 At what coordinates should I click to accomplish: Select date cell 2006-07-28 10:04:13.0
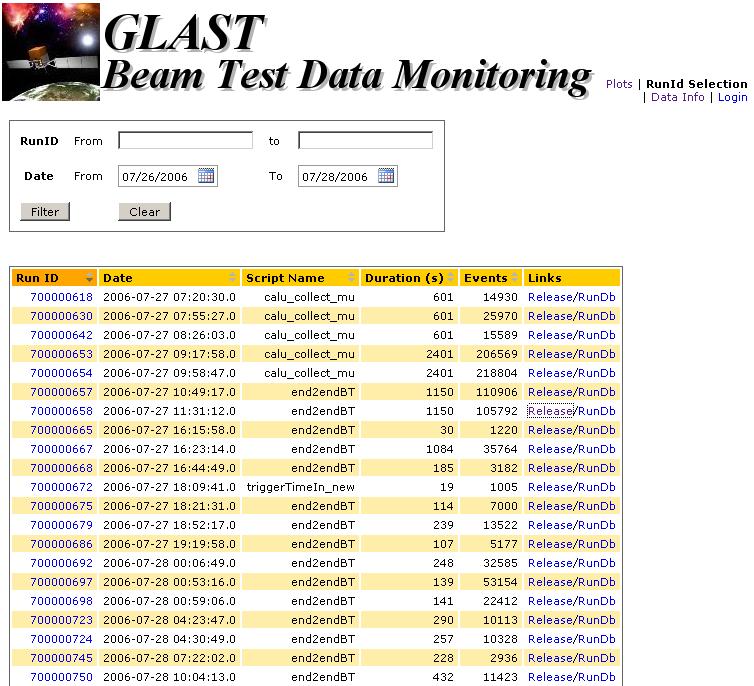click(169, 677)
